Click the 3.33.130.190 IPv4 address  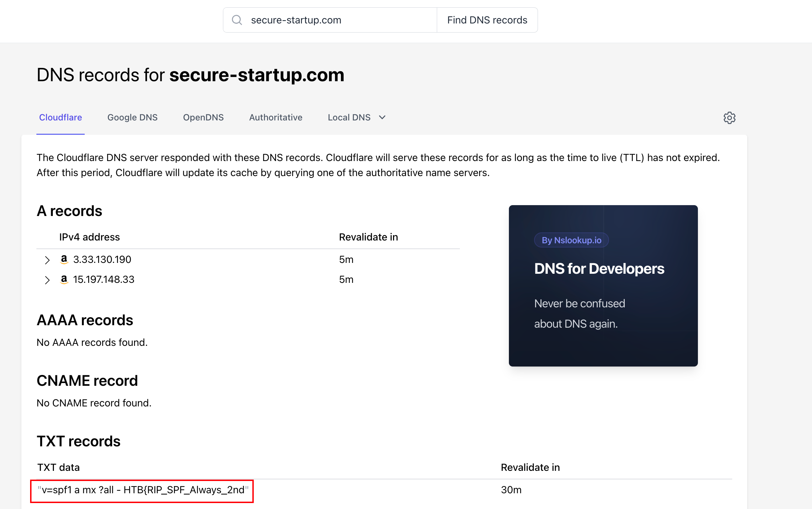(x=102, y=259)
